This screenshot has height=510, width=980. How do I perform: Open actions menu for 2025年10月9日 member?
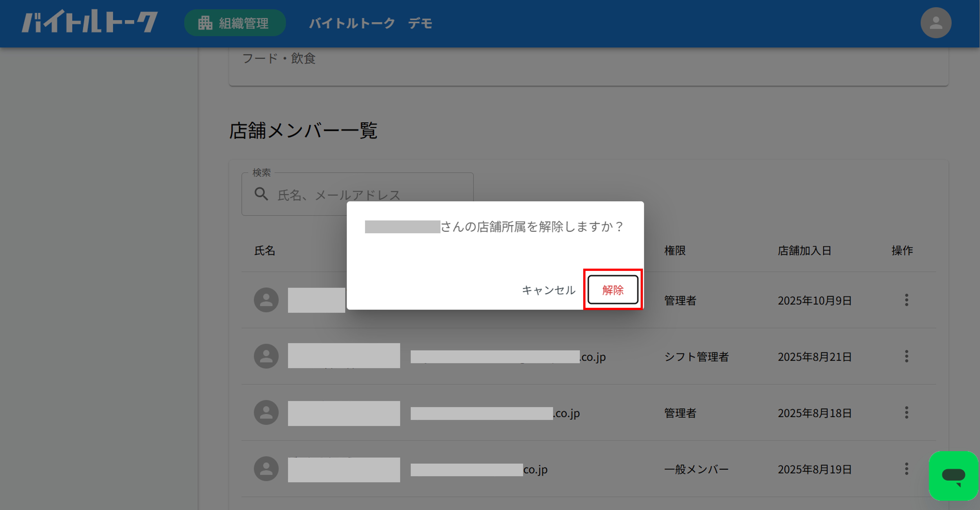(907, 300)
